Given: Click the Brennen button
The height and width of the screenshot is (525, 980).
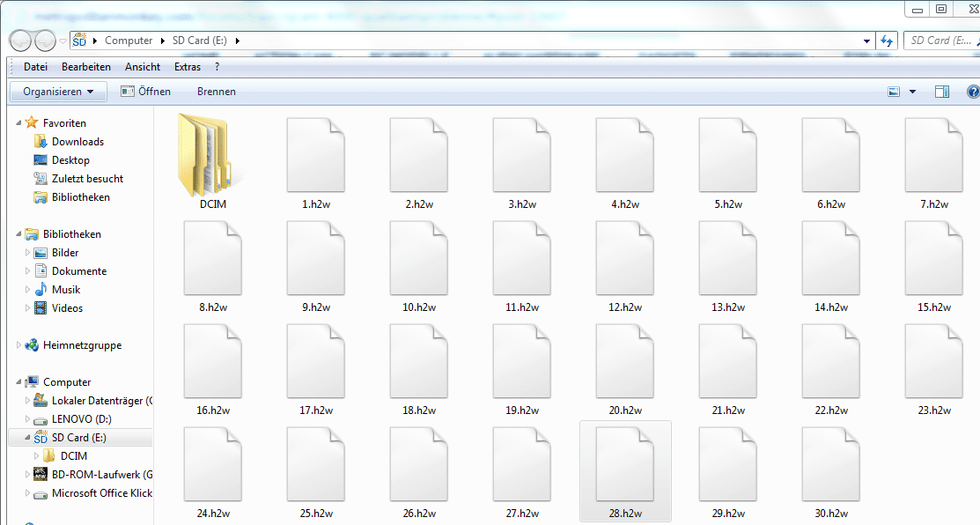Looking at the screenshot, I should pos(216,92).
